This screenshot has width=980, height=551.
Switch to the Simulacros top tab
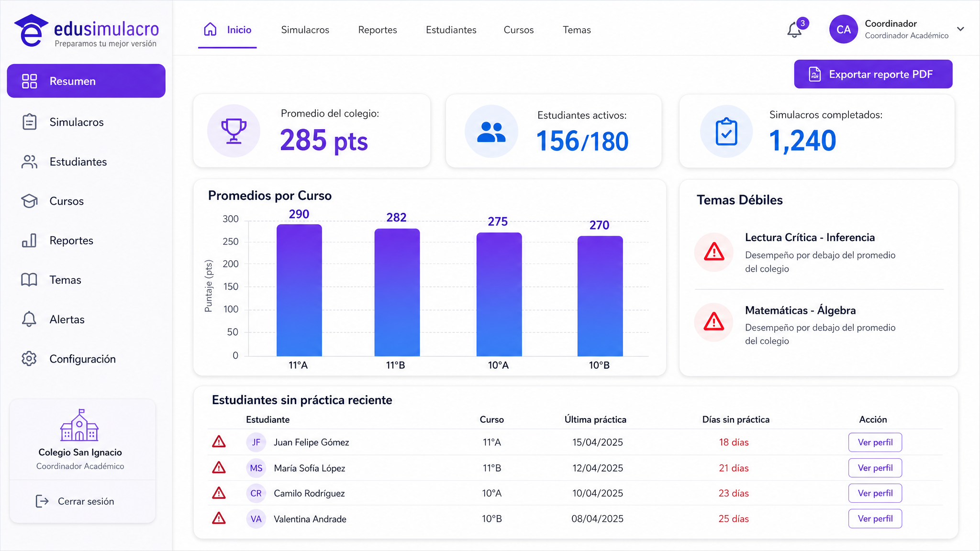(305, 30)
